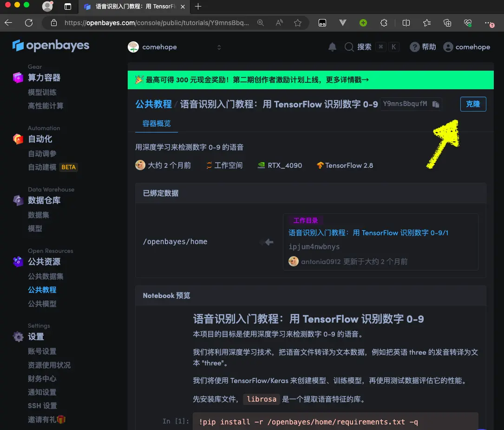Open the notifications bell icon
Screen dimensions: 504x430
tap(333, 46)
